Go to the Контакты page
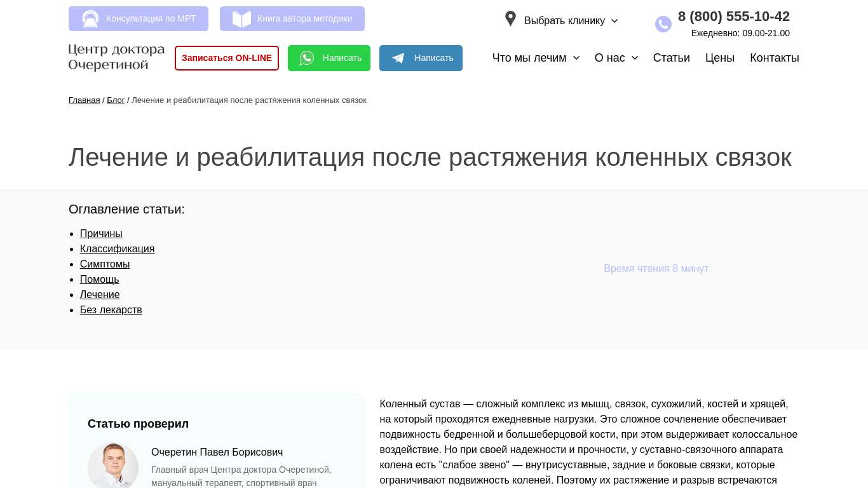 click(x=774, y=58)
